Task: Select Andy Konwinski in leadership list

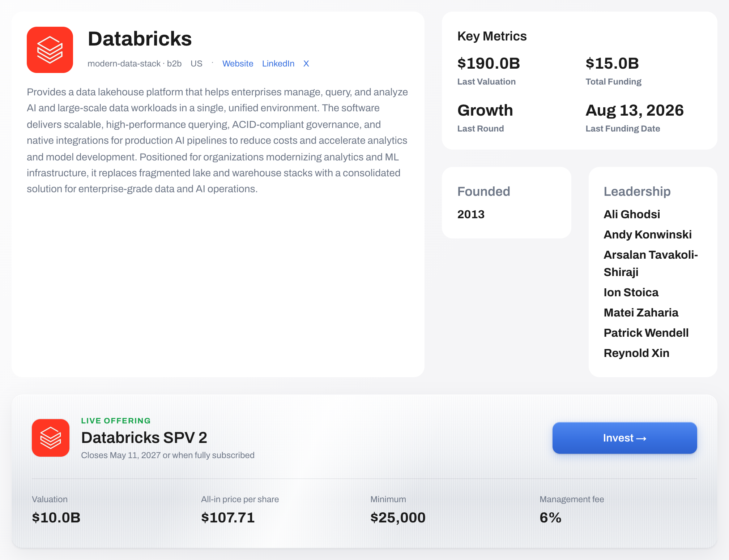Action: point(647,234)
